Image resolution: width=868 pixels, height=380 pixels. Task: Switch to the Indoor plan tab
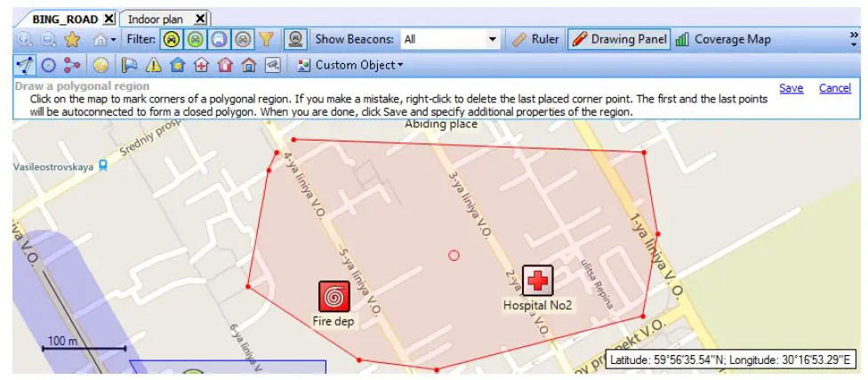pos(156,20)
